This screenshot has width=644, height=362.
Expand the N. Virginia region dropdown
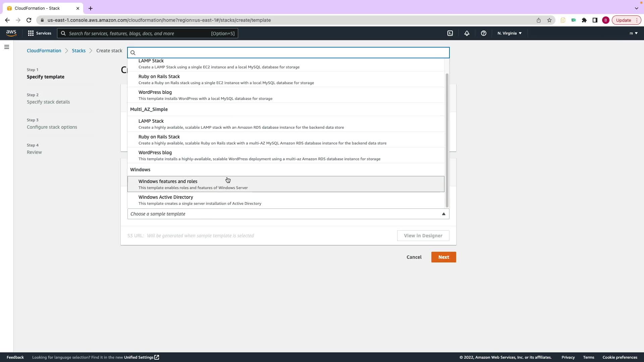coord(509,33)
